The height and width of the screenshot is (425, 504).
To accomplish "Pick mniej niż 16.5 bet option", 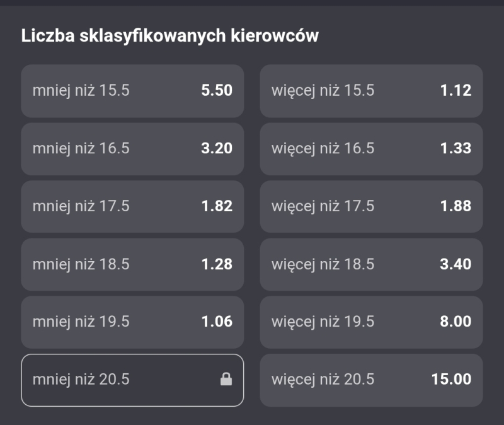I will pyautogui.click(x=132, y=149).
